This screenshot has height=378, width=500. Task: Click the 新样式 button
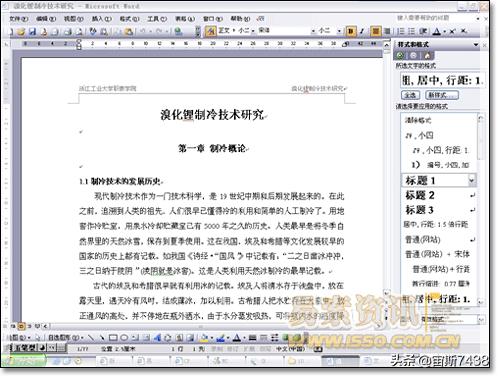point(442,95)
